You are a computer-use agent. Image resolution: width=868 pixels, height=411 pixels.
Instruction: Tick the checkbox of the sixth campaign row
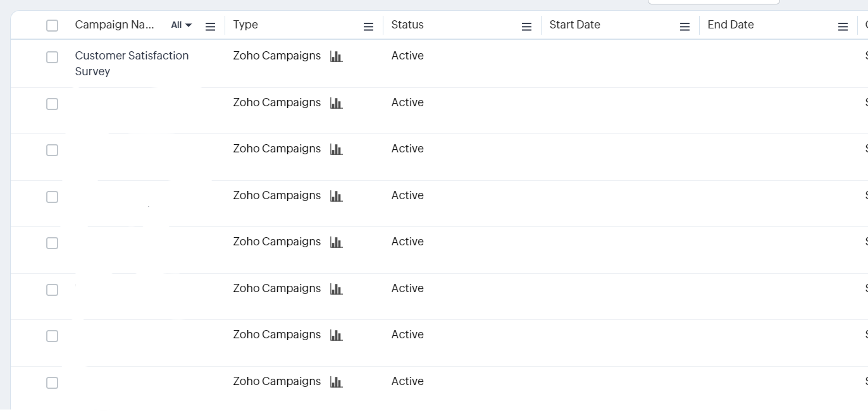[x=52, y=290]
